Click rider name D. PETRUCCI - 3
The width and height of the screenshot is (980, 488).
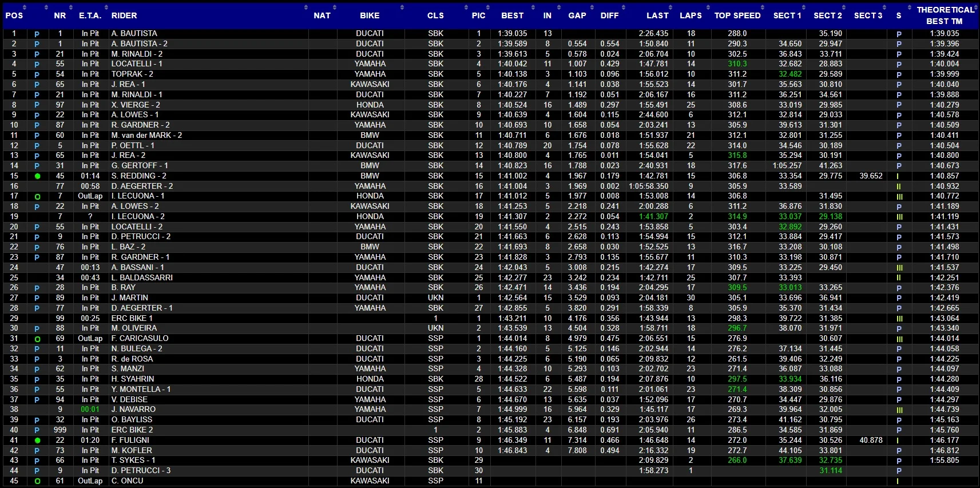pos(141,471)
